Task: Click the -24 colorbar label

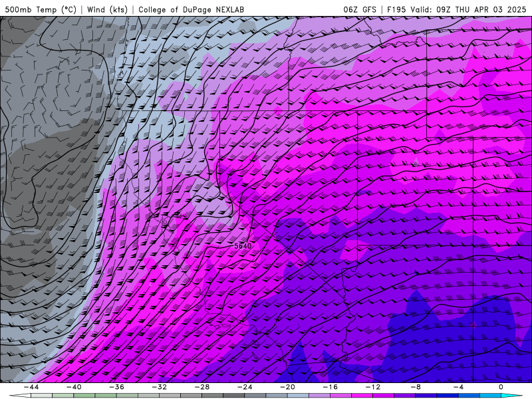Action: click(x=245, y=387)
